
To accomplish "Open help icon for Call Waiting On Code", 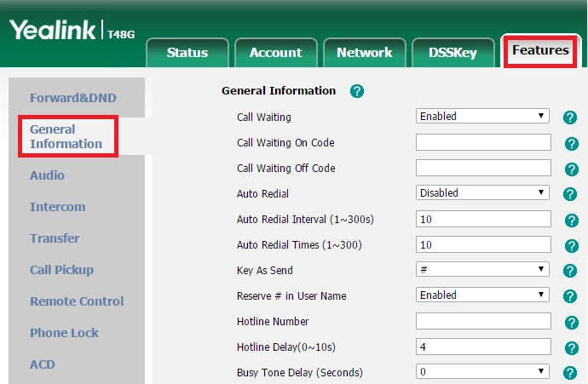I will [571, 144].
